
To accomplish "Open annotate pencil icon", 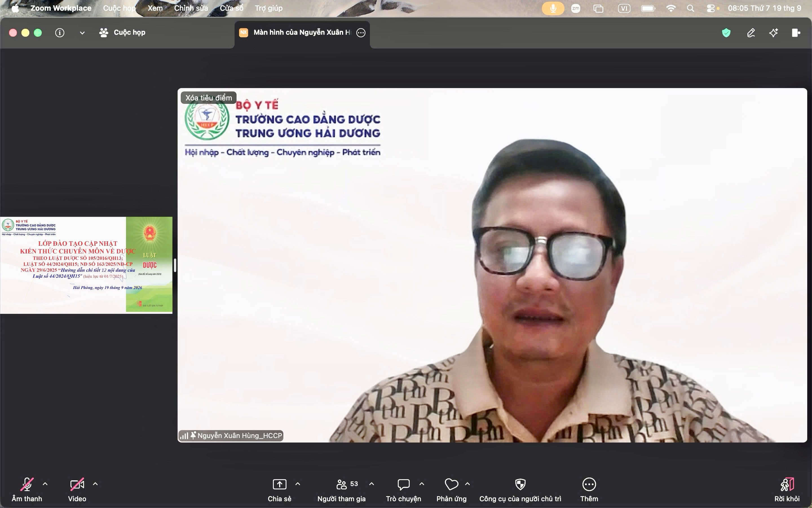I will click(x=751, y=32).
